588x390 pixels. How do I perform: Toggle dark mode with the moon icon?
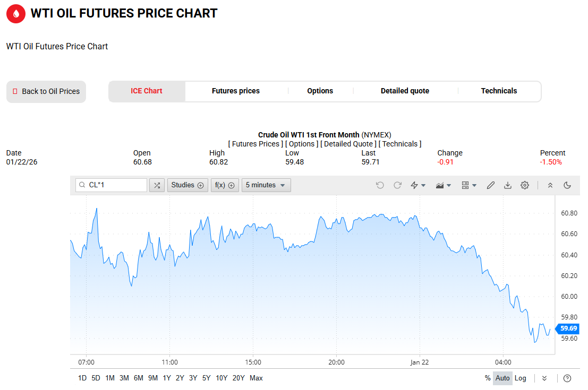point(567,185)
